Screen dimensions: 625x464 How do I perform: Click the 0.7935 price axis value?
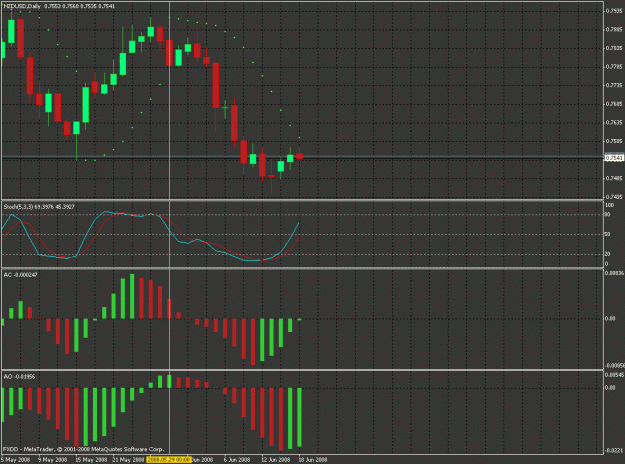[x=614, y=11]
